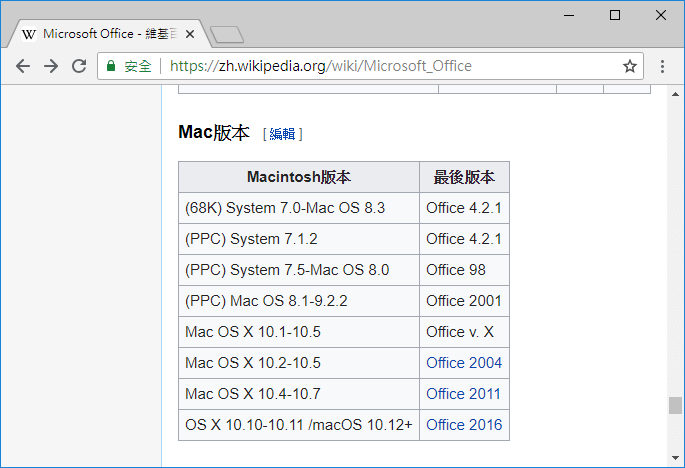Click the cell "(PPC) Mac OS 8.1-9.2.2"
Viewport: 685px width, 468px height.
click(299, 301)
